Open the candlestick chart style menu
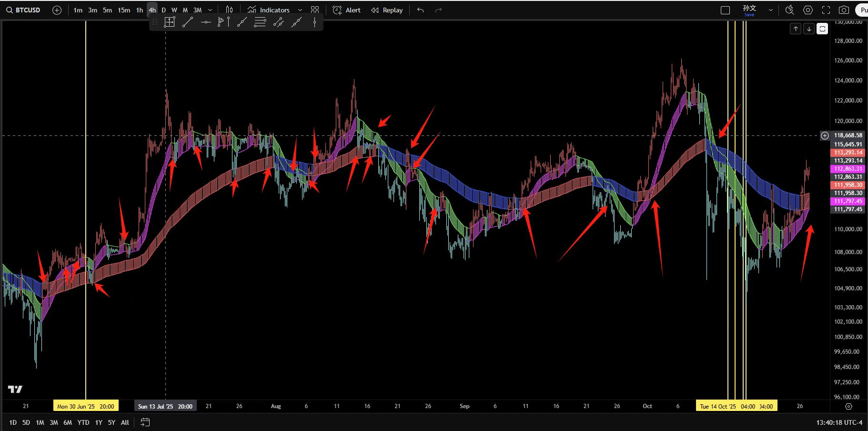Viewport: 868px width, 431px height. click(229, 10)
